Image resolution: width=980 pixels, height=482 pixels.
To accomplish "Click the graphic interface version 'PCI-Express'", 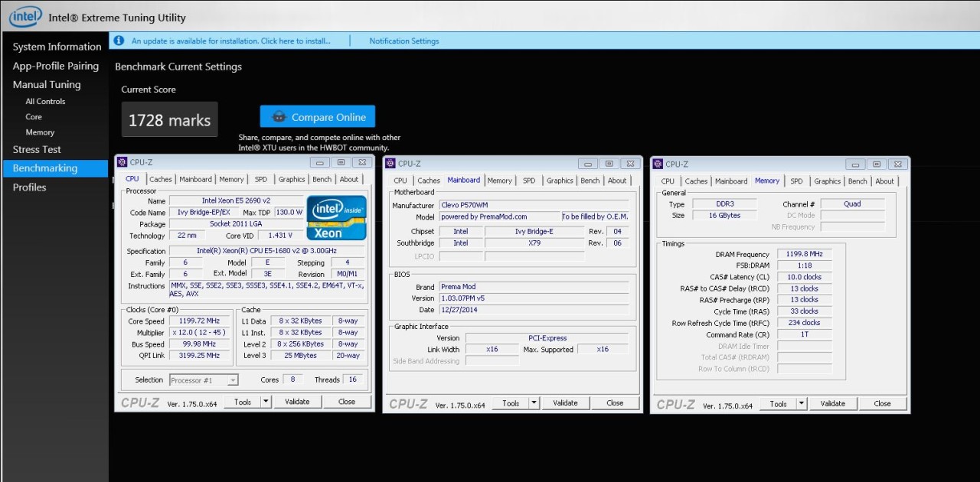I will 547,337.
